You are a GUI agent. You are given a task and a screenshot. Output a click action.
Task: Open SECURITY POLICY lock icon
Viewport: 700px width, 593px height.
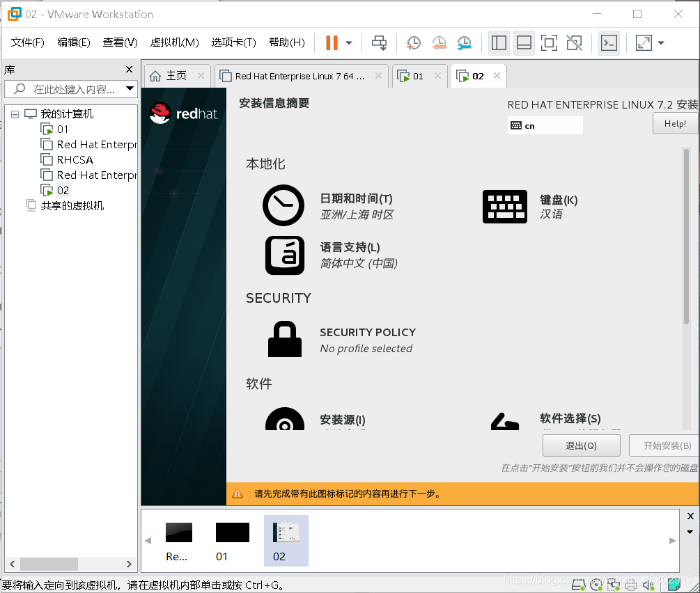click(285, 339)
